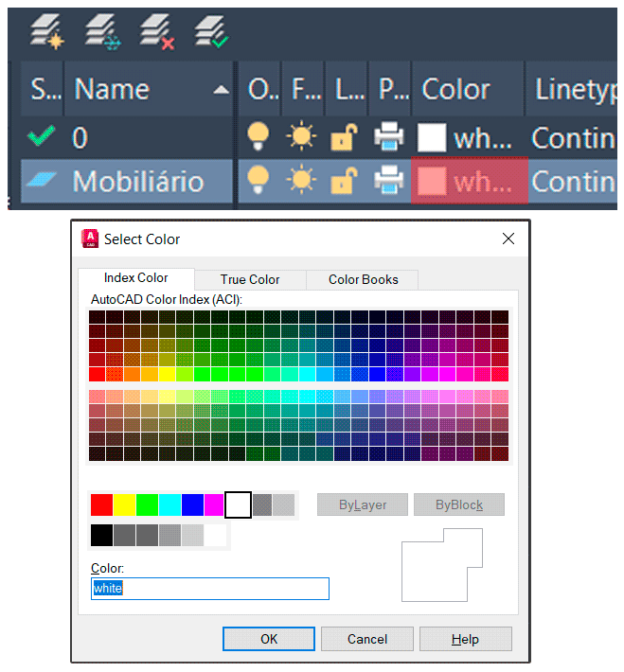Click the Cancel button

coord(367,639)
